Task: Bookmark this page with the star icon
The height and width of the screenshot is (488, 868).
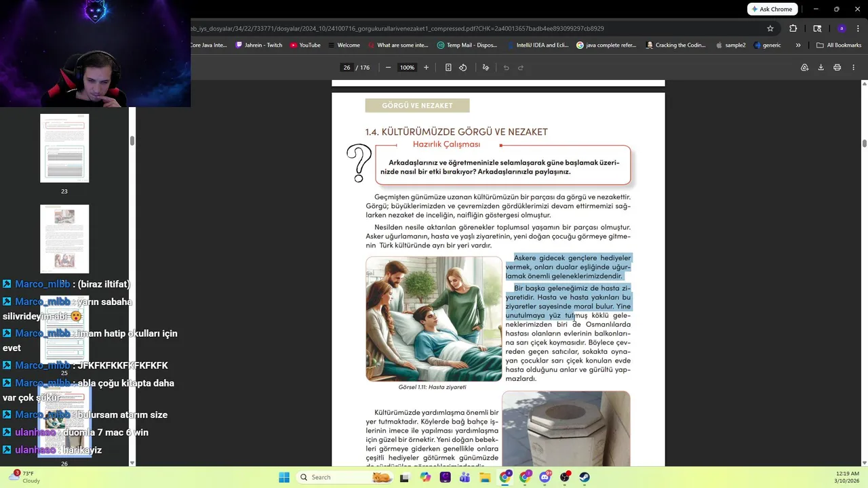Action: [770, 28]
